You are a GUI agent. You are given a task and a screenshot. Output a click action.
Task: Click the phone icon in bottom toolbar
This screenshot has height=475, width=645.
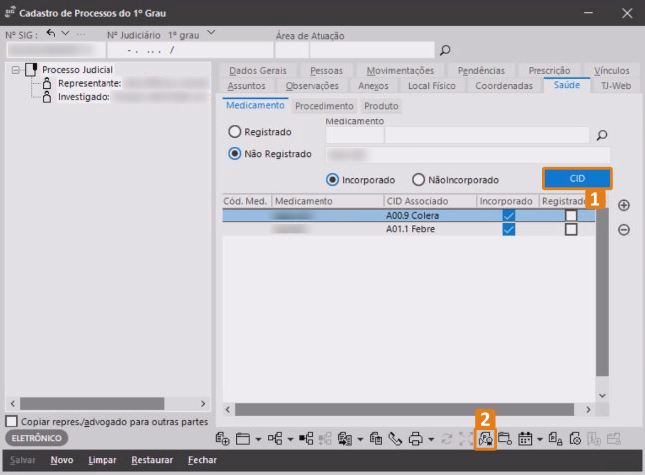tap(396, 438)
